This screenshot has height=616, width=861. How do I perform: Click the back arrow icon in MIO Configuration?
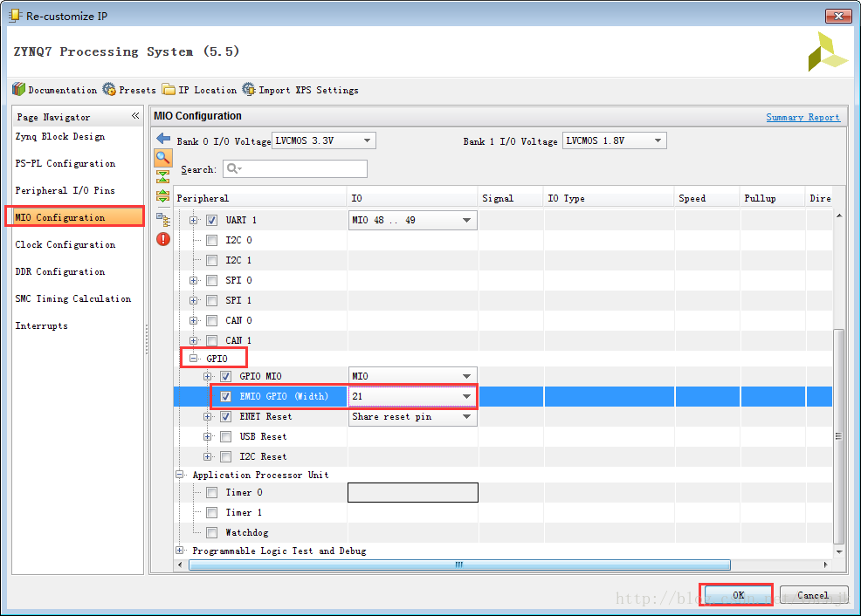[x=163, y=138]
